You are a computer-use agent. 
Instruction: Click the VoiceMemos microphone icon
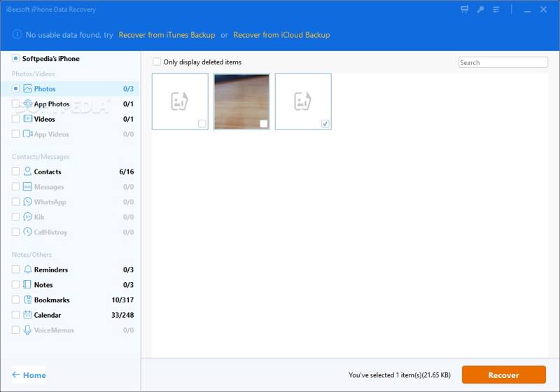click(x=27, y=330)
